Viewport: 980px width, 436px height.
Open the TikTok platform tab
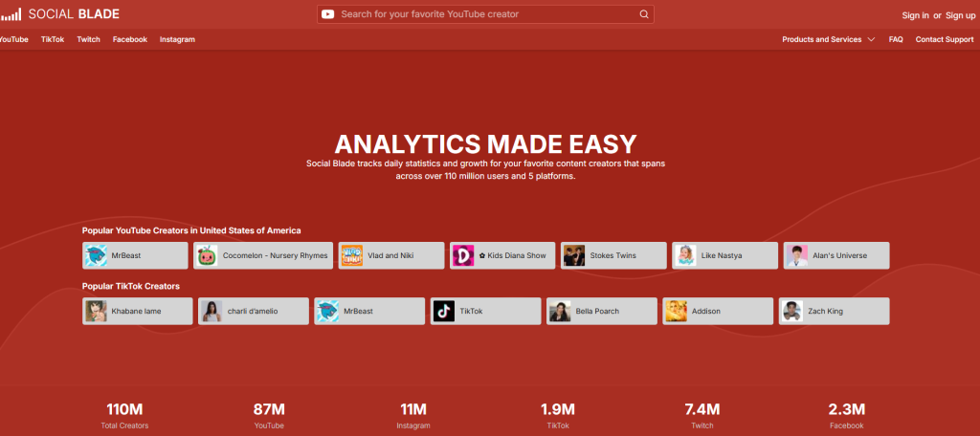tap(53, 39)
